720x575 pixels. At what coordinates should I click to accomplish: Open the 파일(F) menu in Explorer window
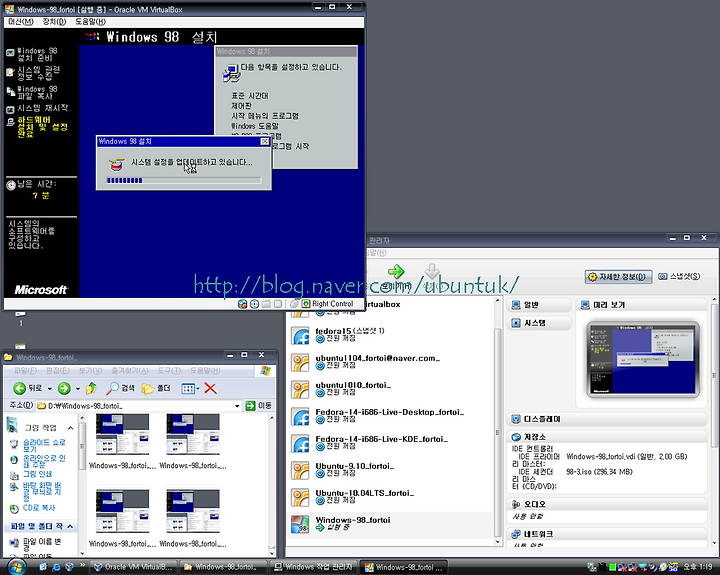point(25,371)
